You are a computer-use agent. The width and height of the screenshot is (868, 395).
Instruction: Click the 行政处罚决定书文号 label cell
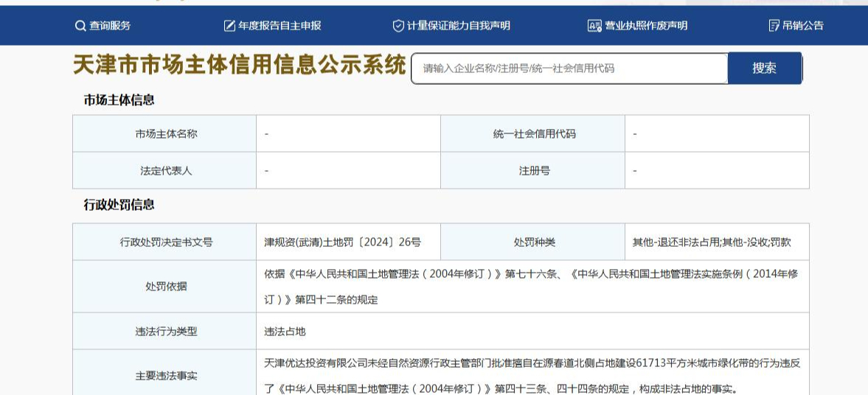coord(164,242)
